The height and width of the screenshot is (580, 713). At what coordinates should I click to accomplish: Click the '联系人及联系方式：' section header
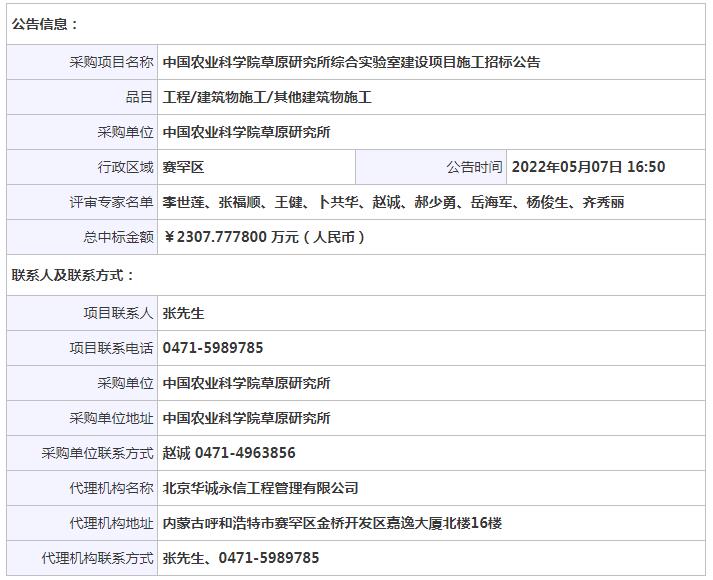pos(73,275)
